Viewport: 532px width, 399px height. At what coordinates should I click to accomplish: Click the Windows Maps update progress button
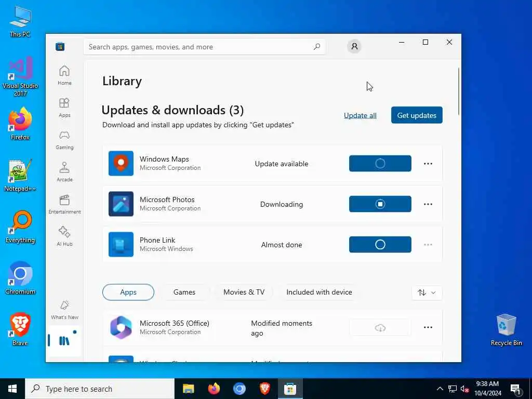(380, 164)
